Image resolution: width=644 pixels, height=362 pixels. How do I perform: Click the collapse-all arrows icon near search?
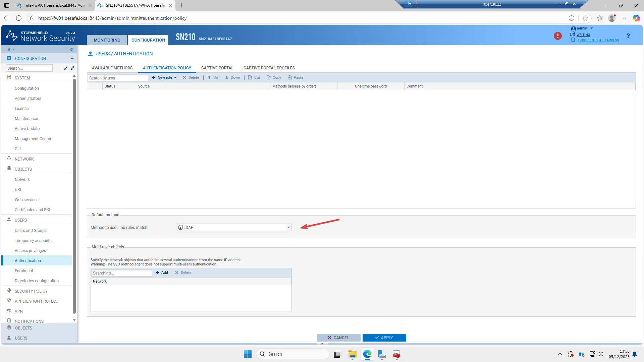click(x=66, y=68)
